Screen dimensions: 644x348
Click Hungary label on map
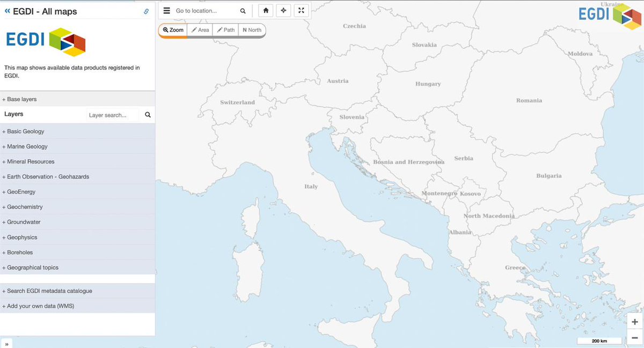click(428, 84)
